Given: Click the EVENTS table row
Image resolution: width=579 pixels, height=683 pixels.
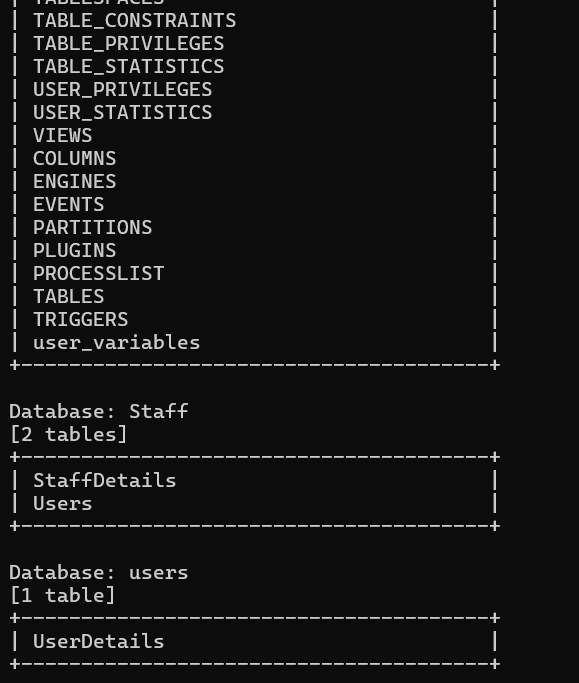Looking at the screenshot, I should coord(69,205).
